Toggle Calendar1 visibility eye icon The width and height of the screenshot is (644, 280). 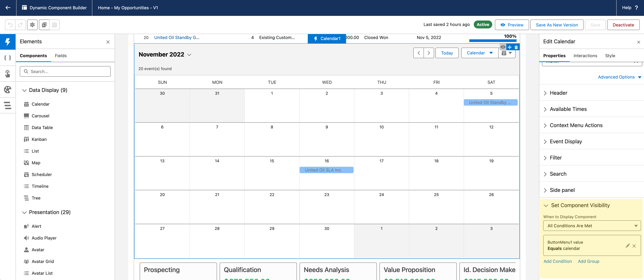click(x=503, y=47)
